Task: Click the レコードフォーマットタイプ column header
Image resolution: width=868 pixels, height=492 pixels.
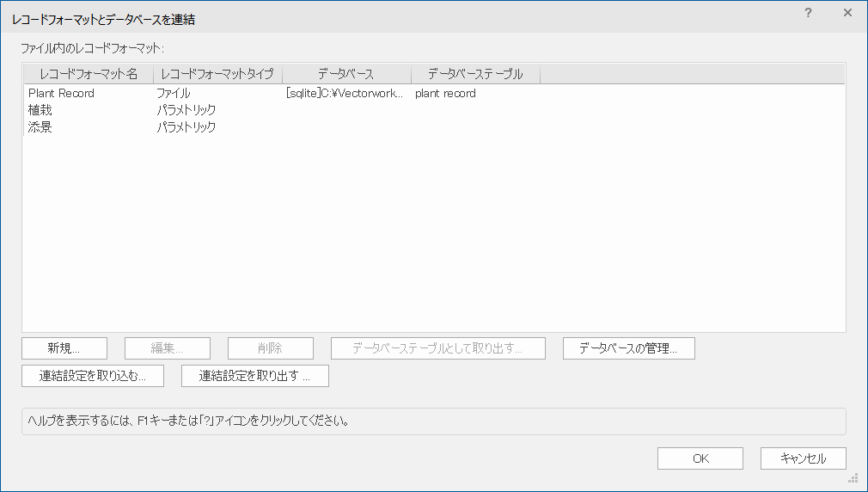Action: (217, 74)
